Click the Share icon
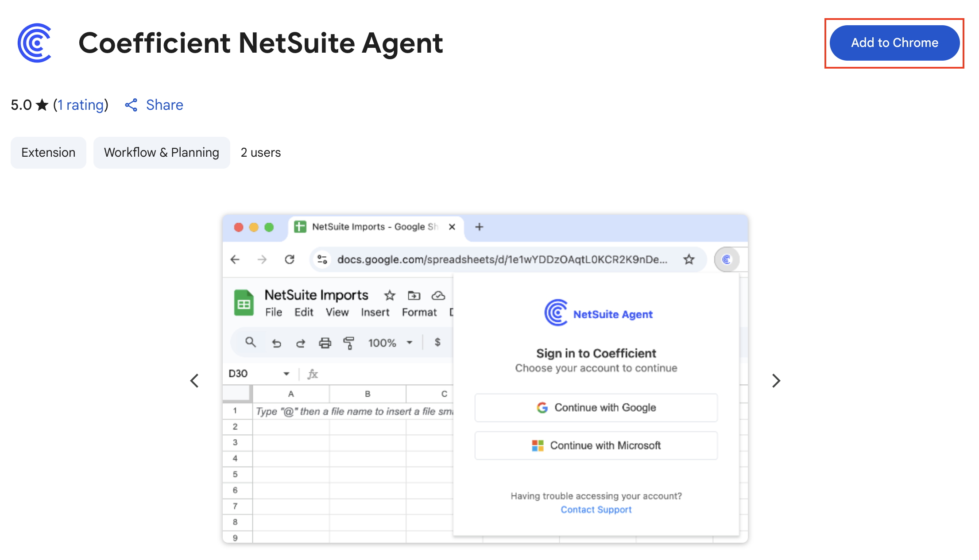Viewport: 979px width, 560px height. tap(131, 105)
